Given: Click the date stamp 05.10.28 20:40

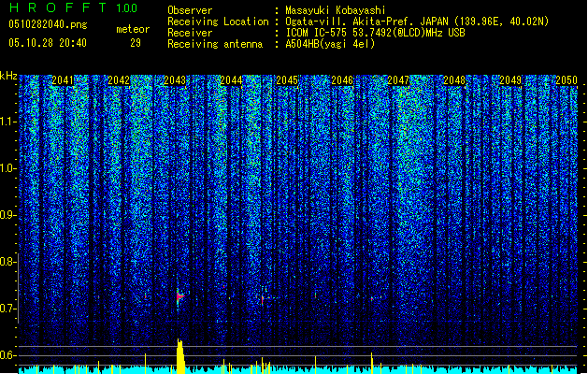Looking at the screenshot, I should [x=48, y=43].
